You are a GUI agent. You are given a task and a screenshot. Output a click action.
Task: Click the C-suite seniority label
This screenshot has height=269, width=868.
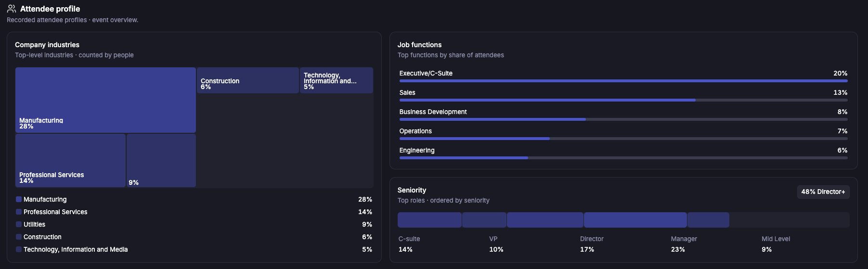click(409, 239)
